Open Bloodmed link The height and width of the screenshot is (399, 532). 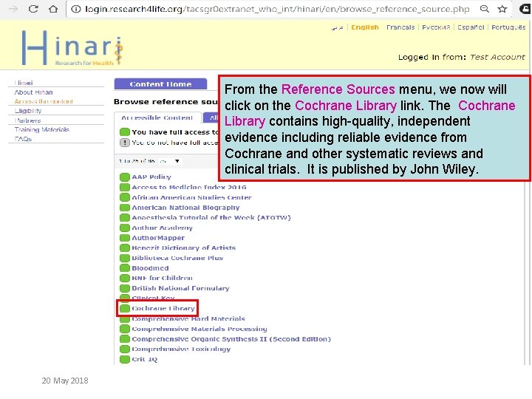pyautogui.click(x=150, y=268)
